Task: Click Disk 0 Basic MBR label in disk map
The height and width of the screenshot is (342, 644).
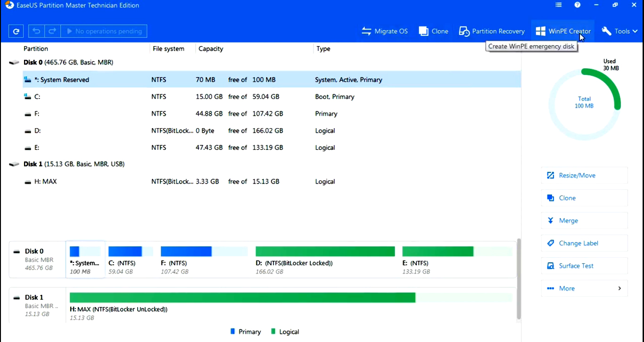Action: [x=37, y=259]
